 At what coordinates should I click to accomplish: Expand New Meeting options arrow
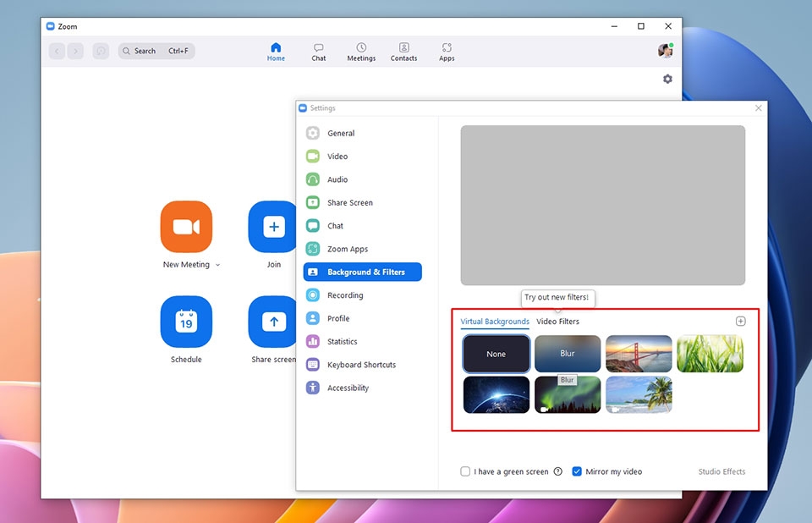click(217, 265)
